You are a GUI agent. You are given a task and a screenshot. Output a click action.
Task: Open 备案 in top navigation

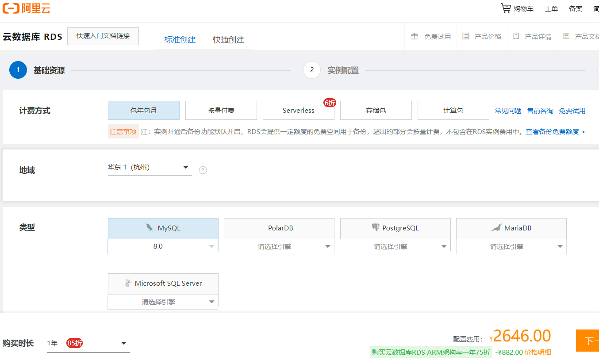point(576,8)
